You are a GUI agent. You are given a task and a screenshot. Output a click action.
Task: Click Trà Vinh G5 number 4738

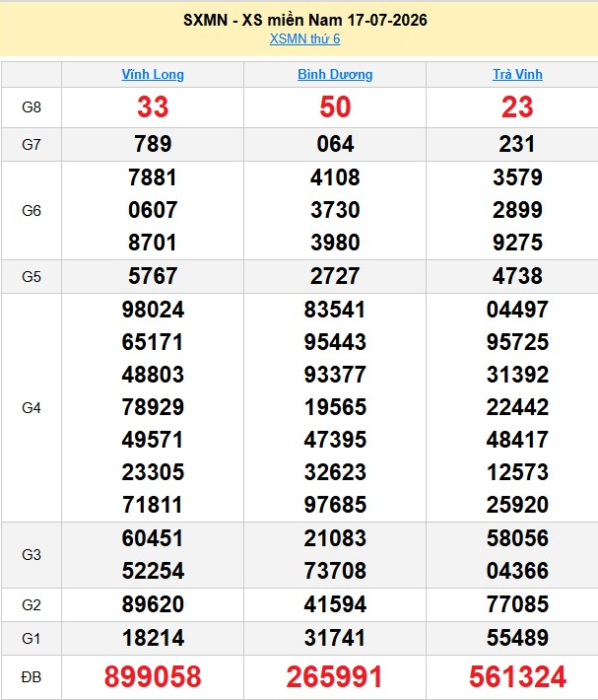point(517,276)
